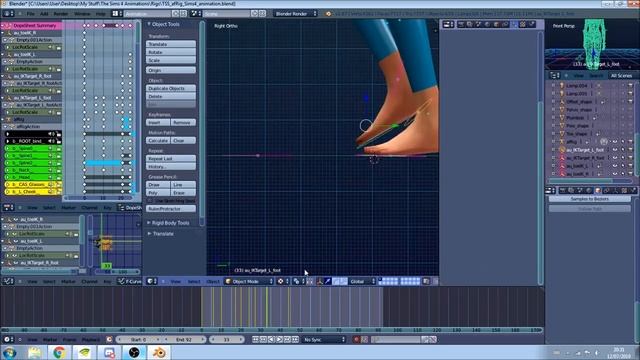Select affRig in the outliner
Screen dimensions: 640x360
click(571, 142)
